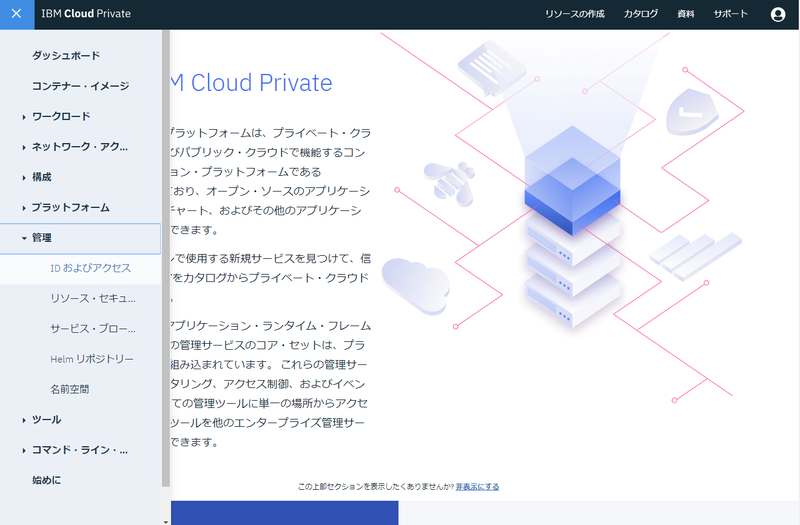Click the 非表示にする link

point(478,487)
